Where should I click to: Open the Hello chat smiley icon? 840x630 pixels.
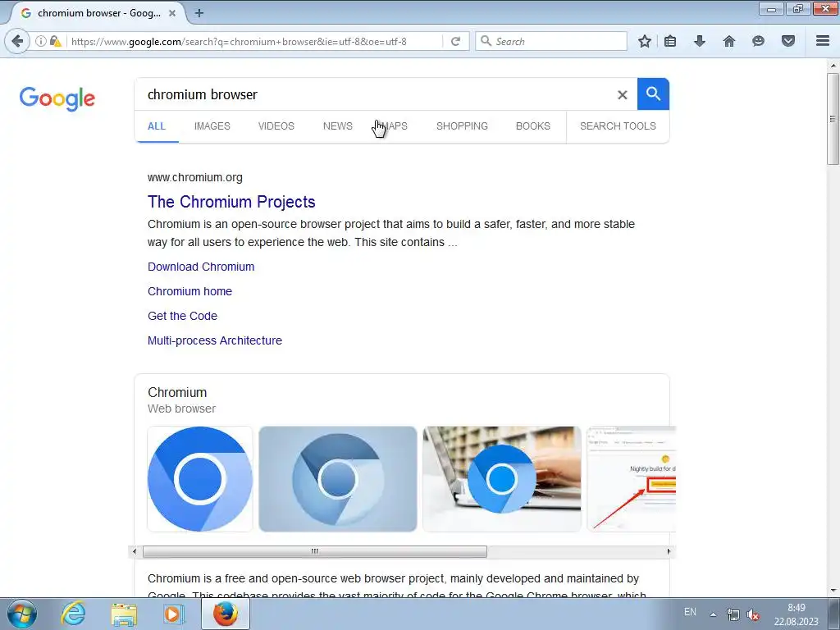click(758, 41)
